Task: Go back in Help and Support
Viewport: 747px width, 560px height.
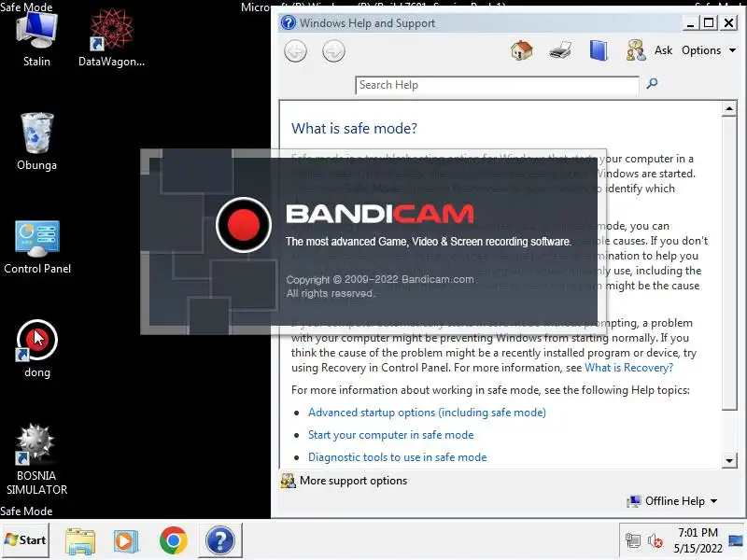Action: click(295, 51)
